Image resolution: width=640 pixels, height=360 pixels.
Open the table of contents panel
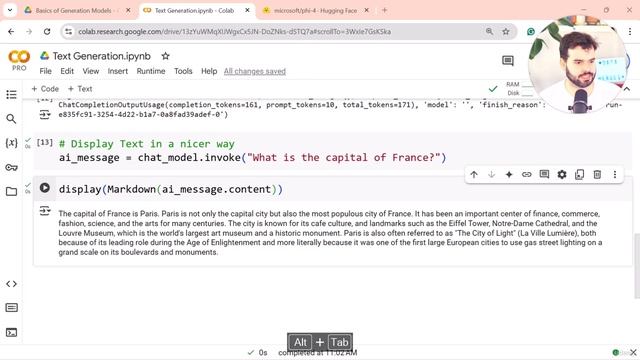(x=11, y=95)
